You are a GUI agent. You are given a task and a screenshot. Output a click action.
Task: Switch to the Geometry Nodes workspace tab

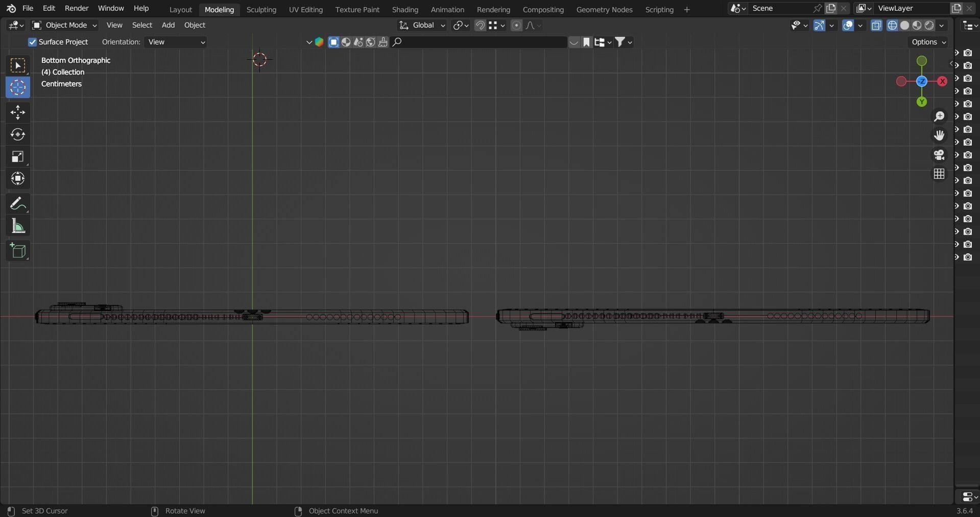(x=604, y=10)
